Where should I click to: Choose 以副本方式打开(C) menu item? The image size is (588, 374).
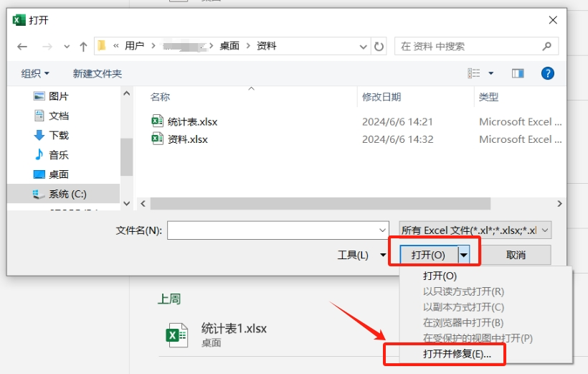pyautogui.click(x=463, y=307)
